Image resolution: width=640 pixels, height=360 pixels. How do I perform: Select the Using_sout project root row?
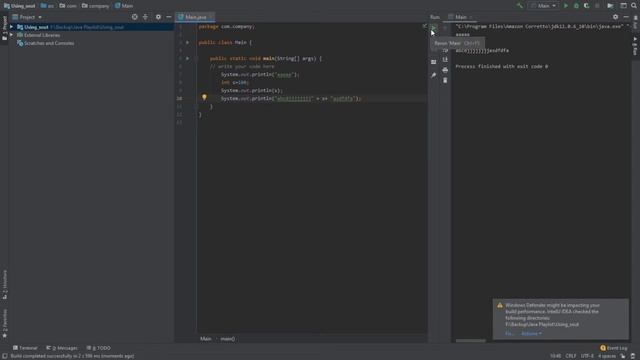pos(91,27)
